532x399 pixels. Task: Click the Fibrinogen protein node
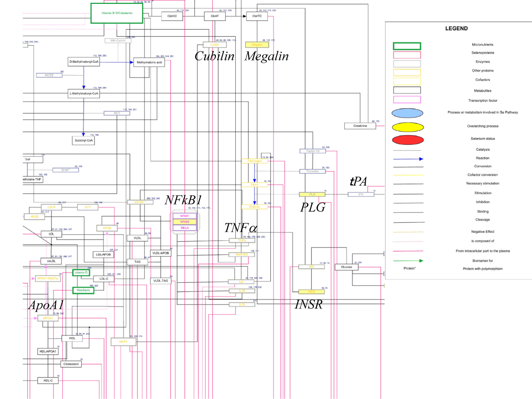point(255,161)
